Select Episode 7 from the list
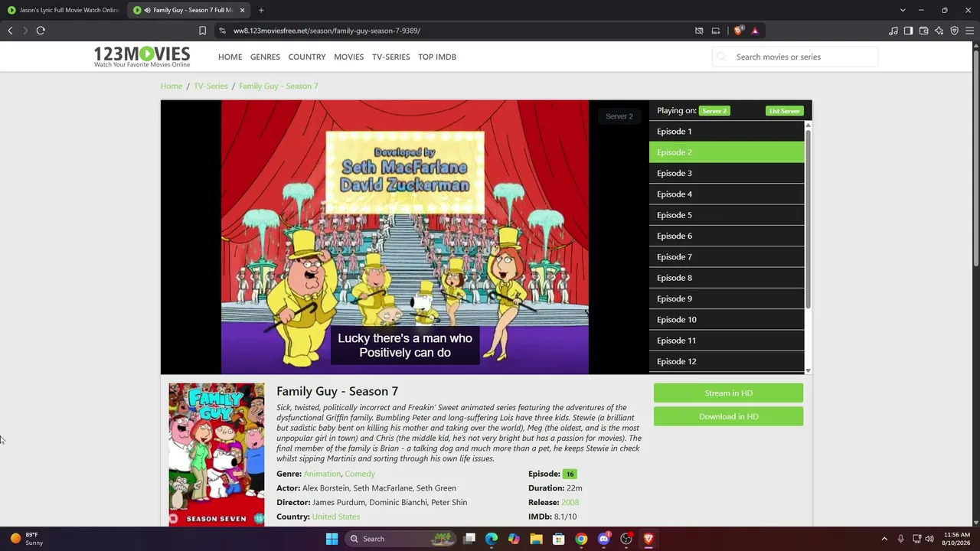980x551 pixels. pos(727,257)
